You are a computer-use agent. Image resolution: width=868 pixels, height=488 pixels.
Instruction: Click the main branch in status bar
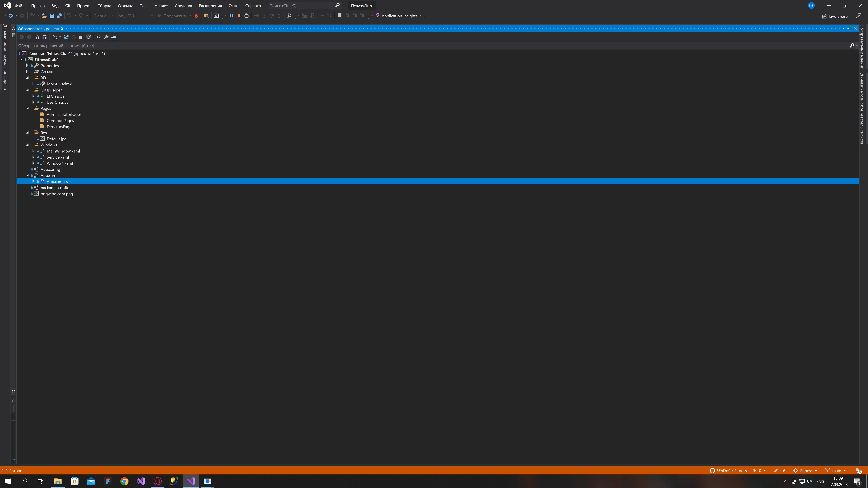click(836, 471)
